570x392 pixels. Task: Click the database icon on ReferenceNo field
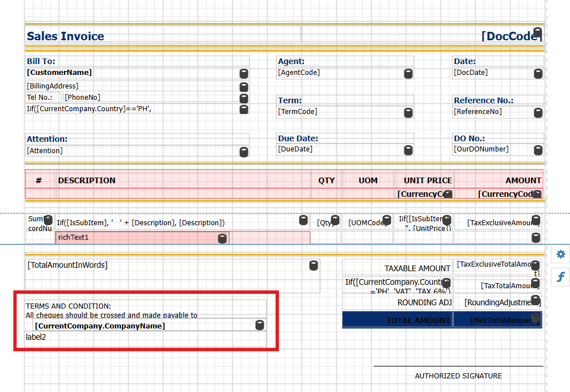coord(538,113)
